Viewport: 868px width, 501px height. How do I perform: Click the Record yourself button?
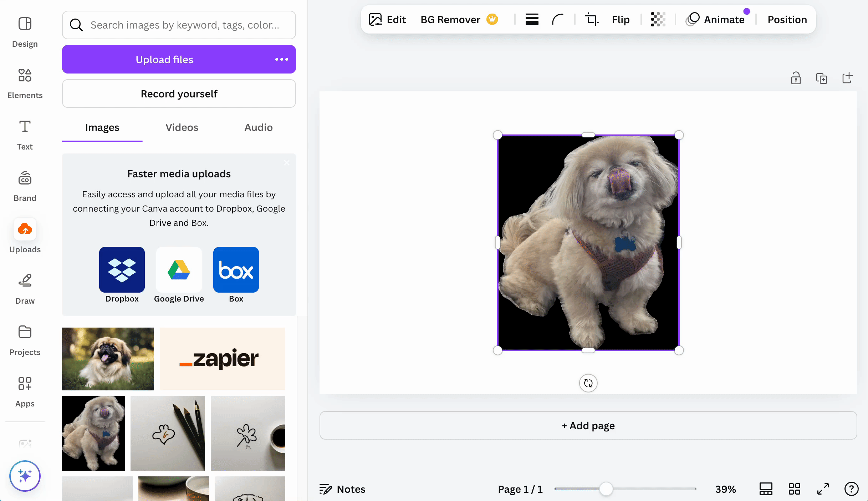pos(179,93)
